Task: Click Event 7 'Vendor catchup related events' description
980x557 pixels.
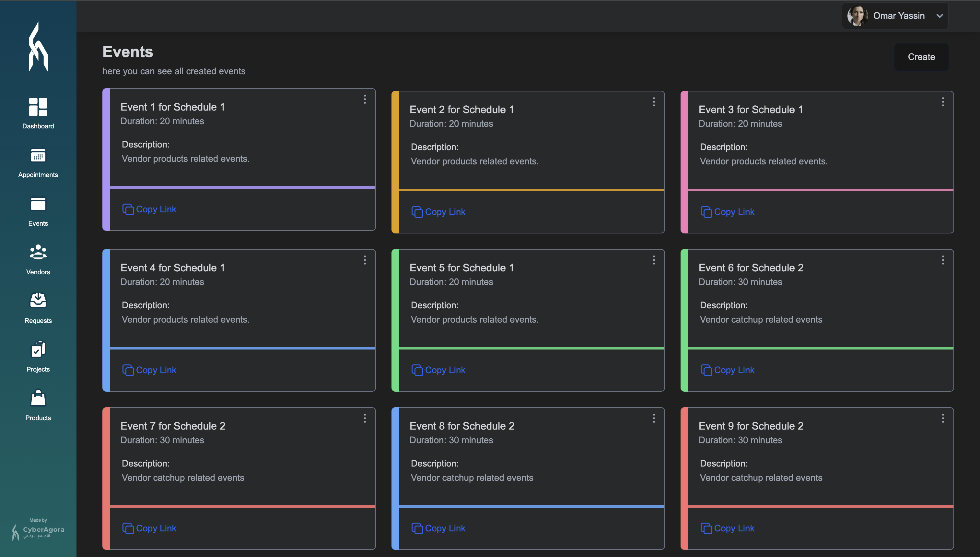Action: click(183, 478)
